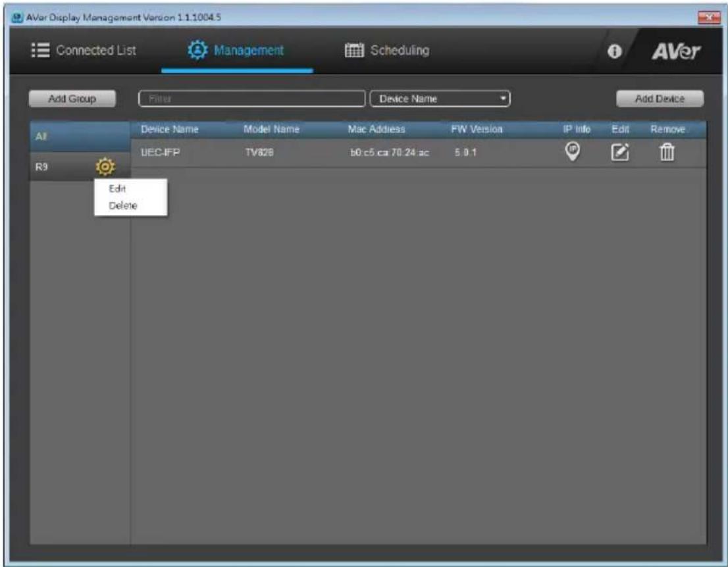The image size is (728, 567).
Task: Choose Delete from the group context menu
Action: tap(123, 205)
